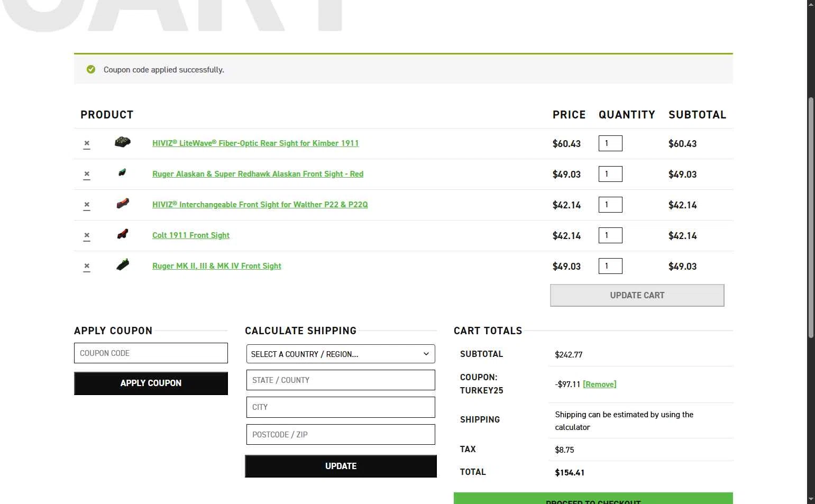The image size is (815, 504).
Task: Select the coupon discount -$97.11
Action: 567,384
